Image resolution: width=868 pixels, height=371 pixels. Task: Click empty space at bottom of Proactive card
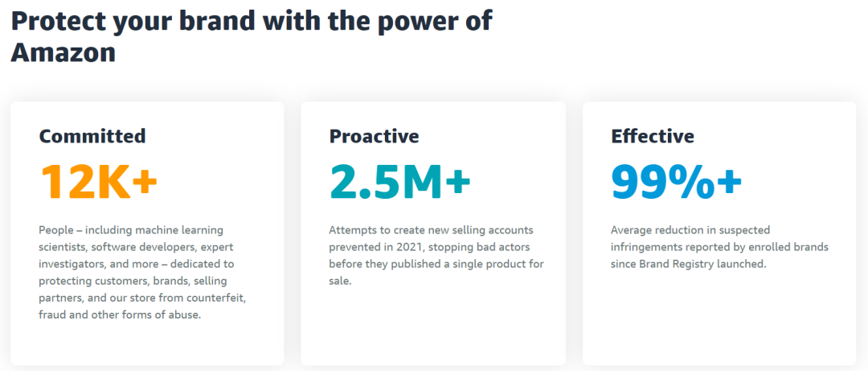[x=433, y=330]
